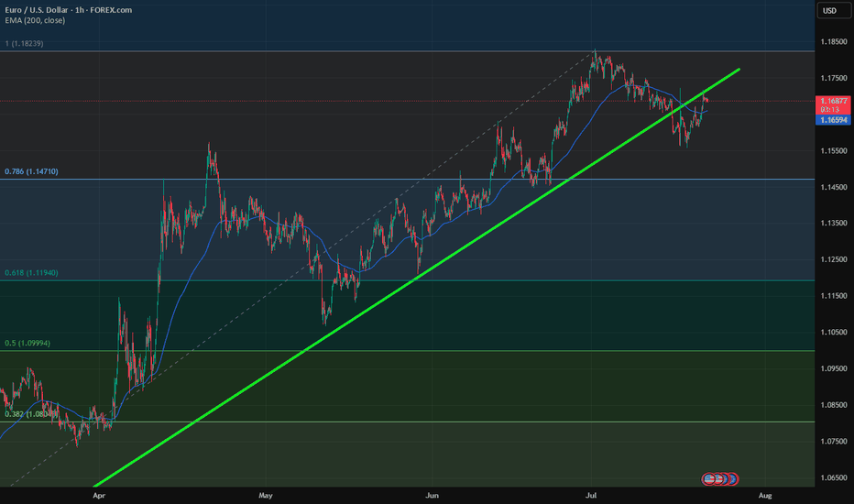Click the Apr label on time axis
Viewport: 854px width, 504px height.
click(x=99, y=495)
